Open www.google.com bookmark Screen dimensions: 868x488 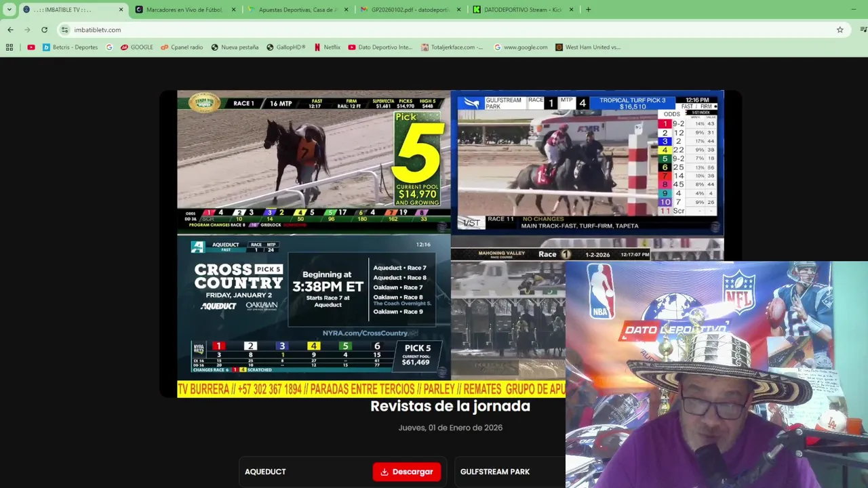click(521, 47)
